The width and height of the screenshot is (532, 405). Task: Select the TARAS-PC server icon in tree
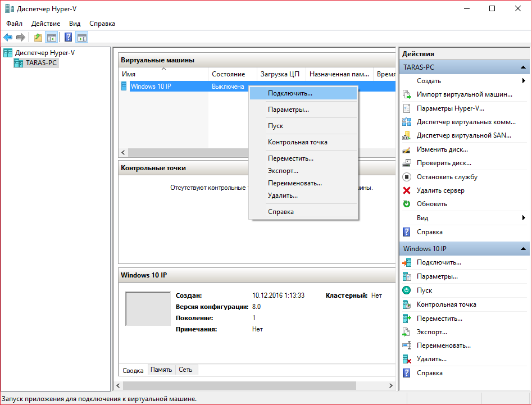pos(19,63)
